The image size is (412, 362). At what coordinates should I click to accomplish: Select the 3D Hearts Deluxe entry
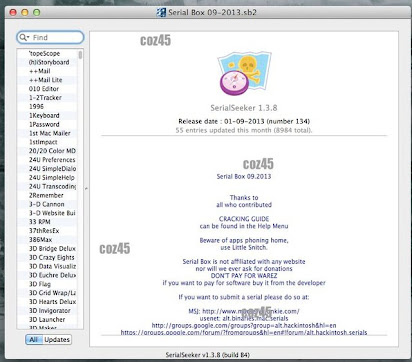click(x=47, y=302)
